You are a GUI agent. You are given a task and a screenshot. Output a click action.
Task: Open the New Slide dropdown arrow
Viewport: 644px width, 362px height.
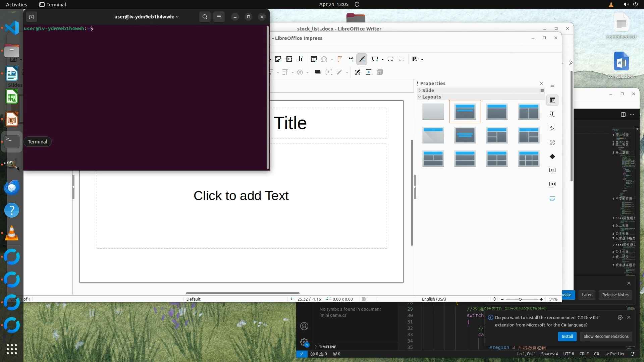click(382, 60)
